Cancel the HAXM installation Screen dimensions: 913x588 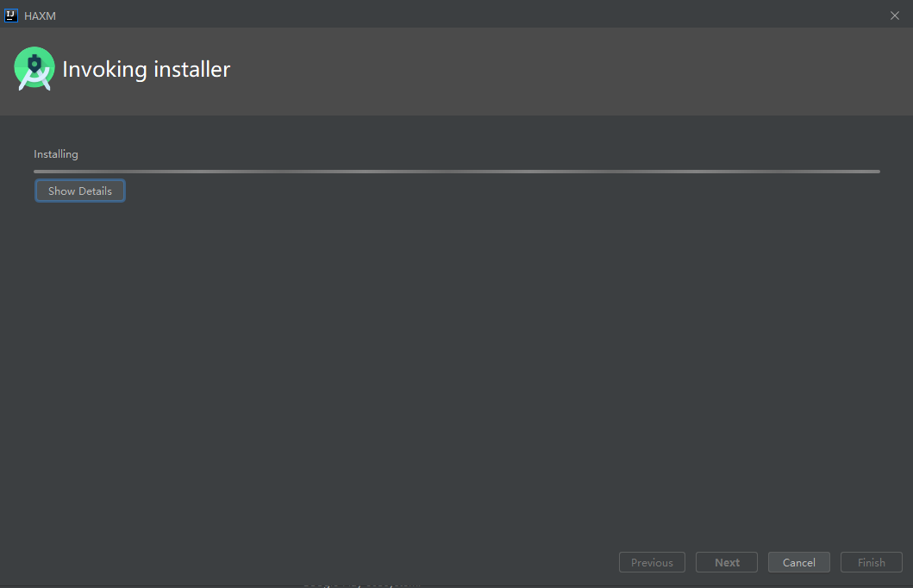point(798,561)
